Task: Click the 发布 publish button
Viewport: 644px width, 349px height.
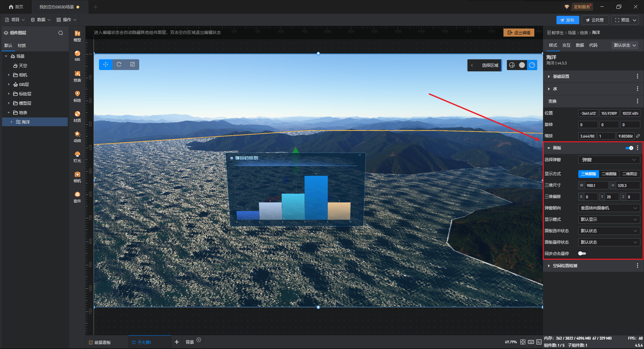Action: pos(568,20)
